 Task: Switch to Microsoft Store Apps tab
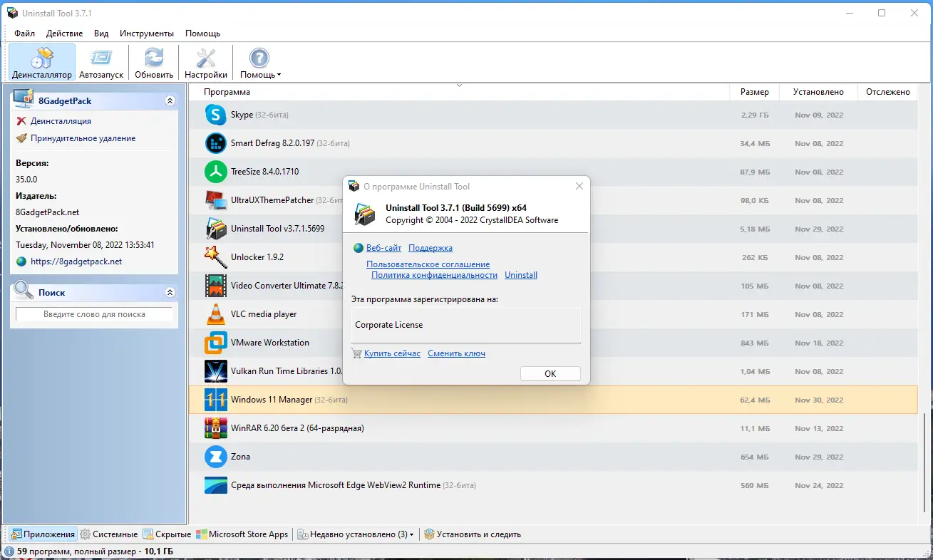pyautogui.click(x=242, y=534)
